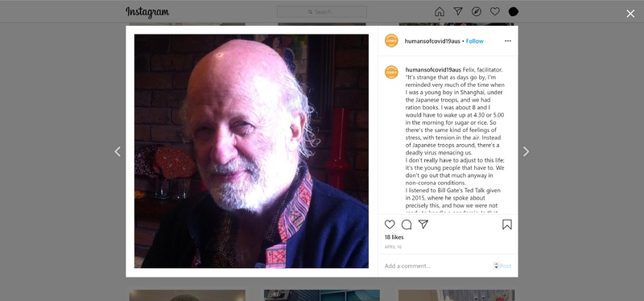
Task: Open the emoji stepper beside Post
Action: click(496, 266)
